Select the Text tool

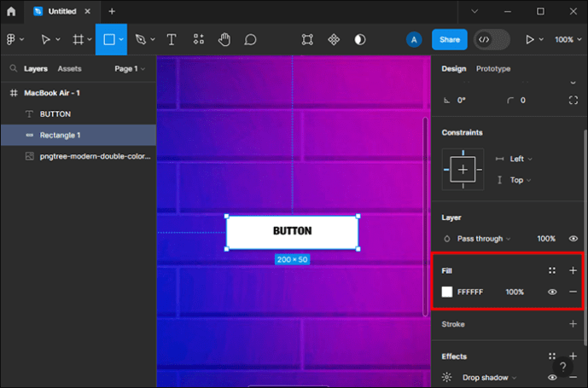(x=172, y=39)
